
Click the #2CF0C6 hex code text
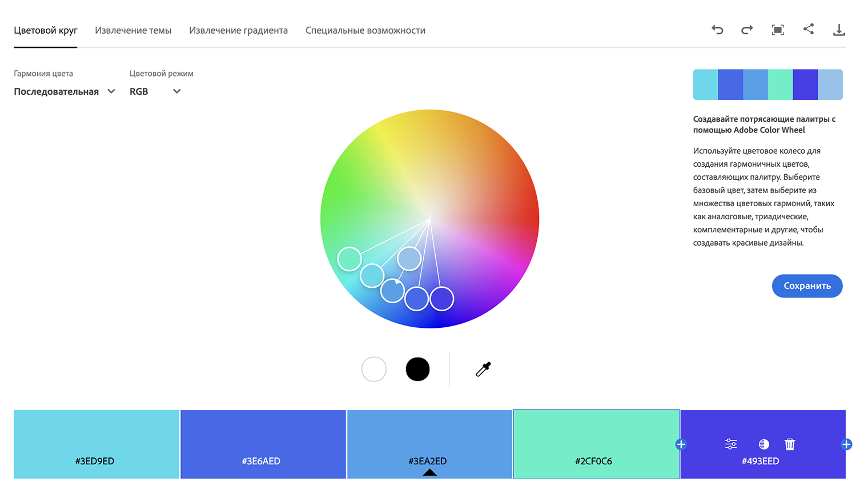click(x=593, y=461)
